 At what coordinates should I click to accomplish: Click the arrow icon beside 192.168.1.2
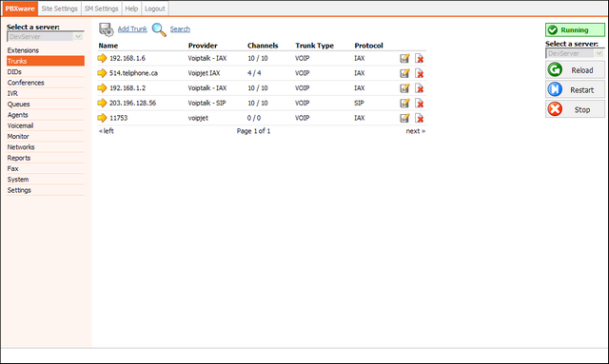click(102, 88)
